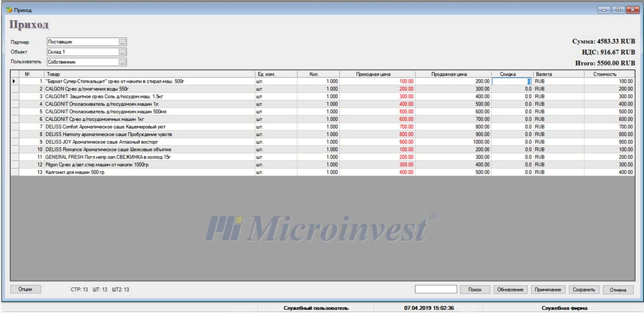Open partner picker next to Поставщик field

click(122, 42)
